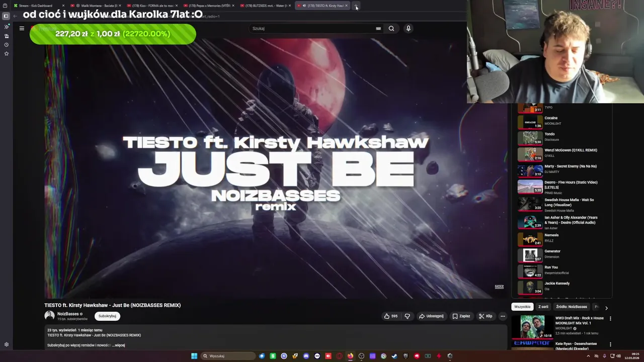The image size is (644, 362).
Task: Switch to Kizo - FORMA tab
Action: (x=152, y=6)
